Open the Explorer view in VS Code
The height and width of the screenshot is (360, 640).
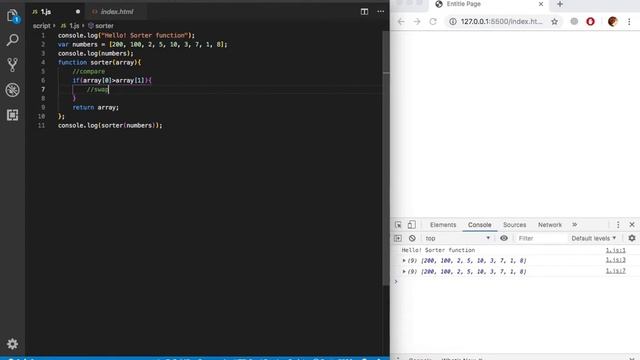pyautogui.click(x=13, y=16)
